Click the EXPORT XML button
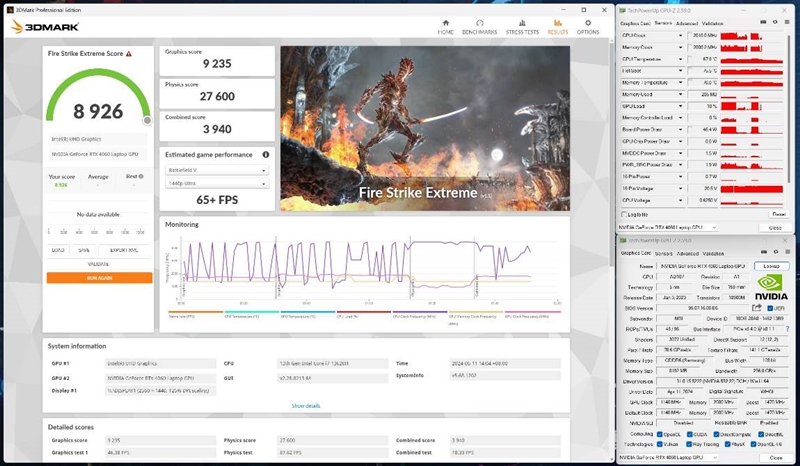The width and height of the screenshot is (800, 466). coord(124,250)
